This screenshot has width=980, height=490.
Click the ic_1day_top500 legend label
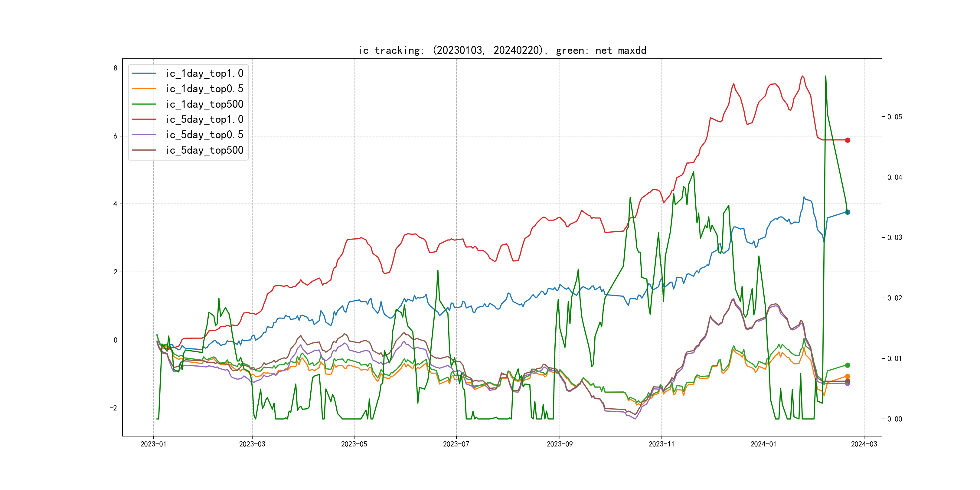tap(204, 104)
